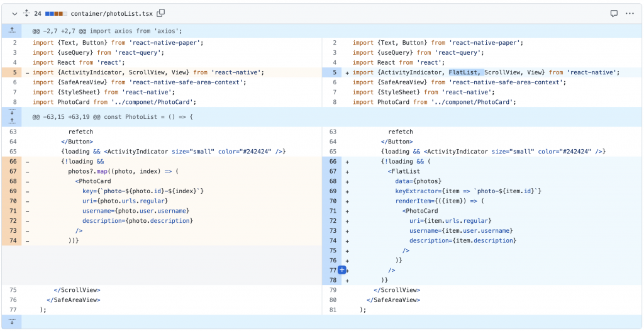Select added line number 5
The height and width of the screenshot is (331, 644).
pos(333,72)
